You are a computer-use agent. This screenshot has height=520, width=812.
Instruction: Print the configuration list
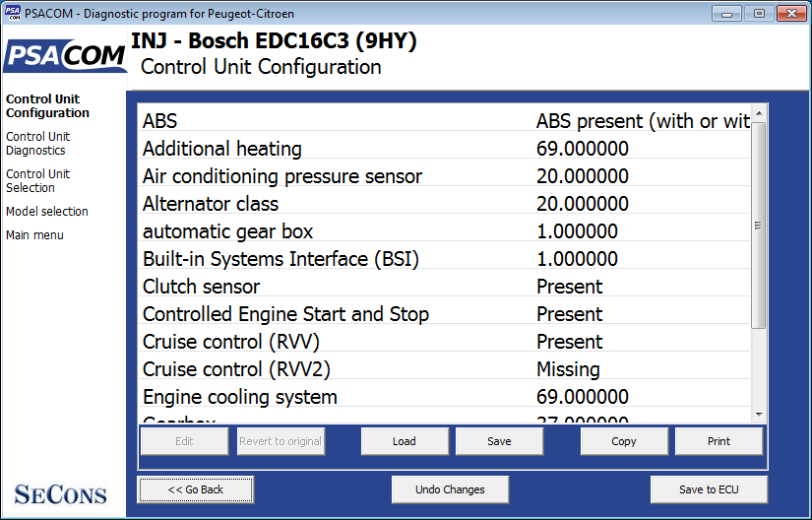tap(718, 441)
